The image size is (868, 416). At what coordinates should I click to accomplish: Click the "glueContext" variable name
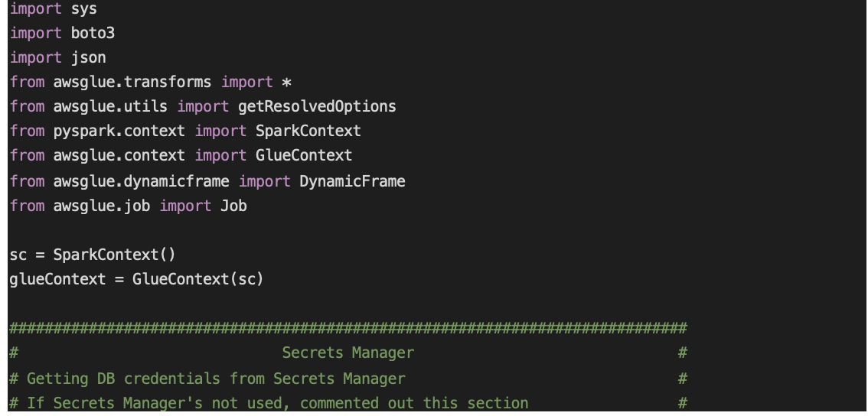(x=57, y=279)
